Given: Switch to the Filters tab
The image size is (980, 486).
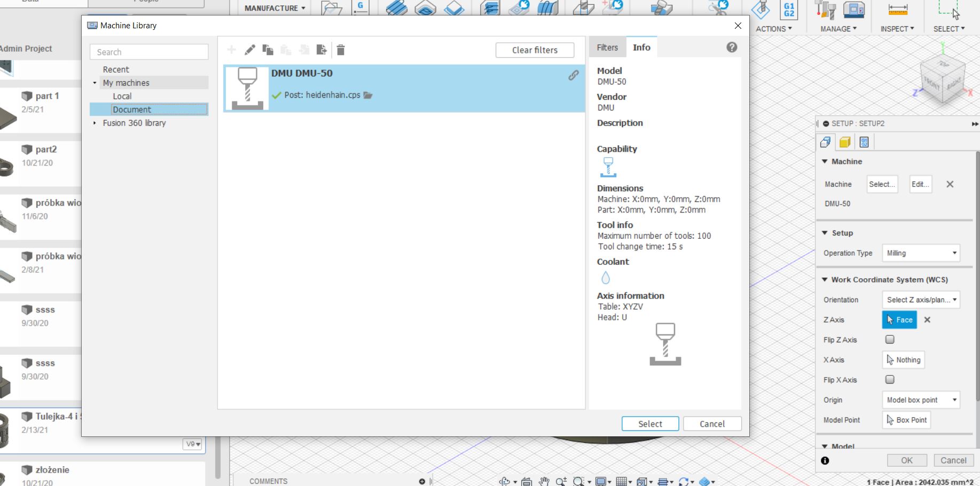Looking at the screenshot, I should (x=607, y=47).
